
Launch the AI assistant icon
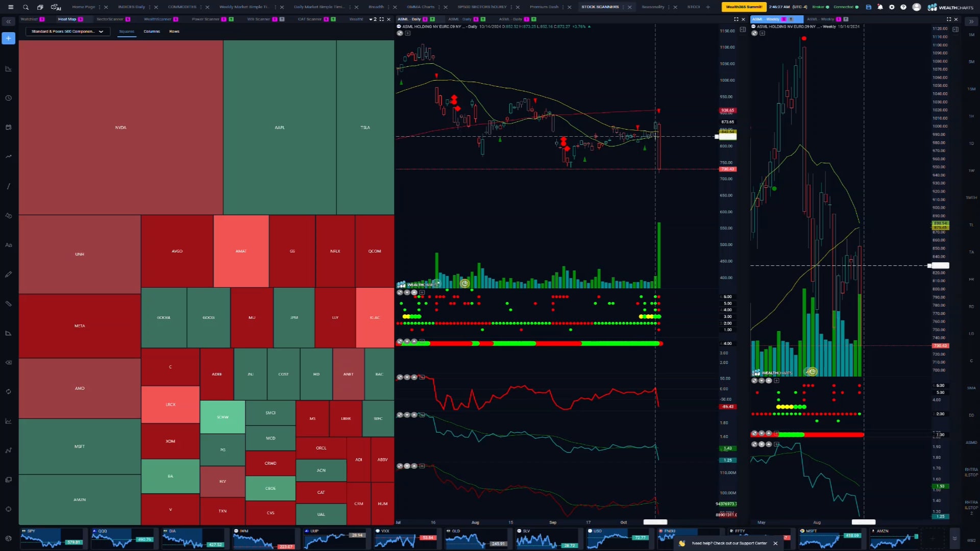pos(56,7)
